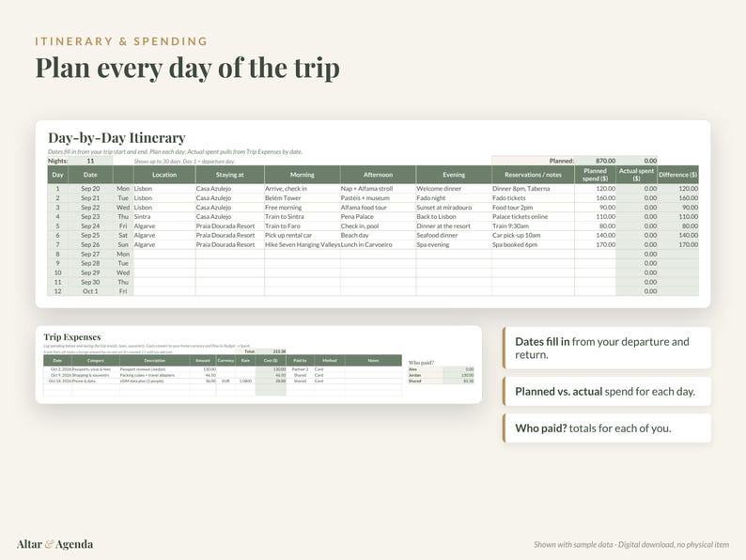The image size is (746, 560).
Task: Select the "Nap + Alfama stroll" cell
Action: (378, 189)
